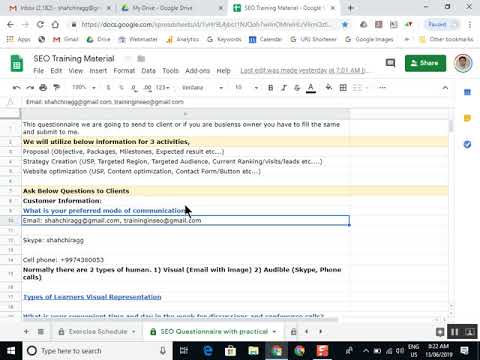Apply currency format with the $ icon
Image resolution: width=480 pixels, height=360 pixels.
(108, 88)
